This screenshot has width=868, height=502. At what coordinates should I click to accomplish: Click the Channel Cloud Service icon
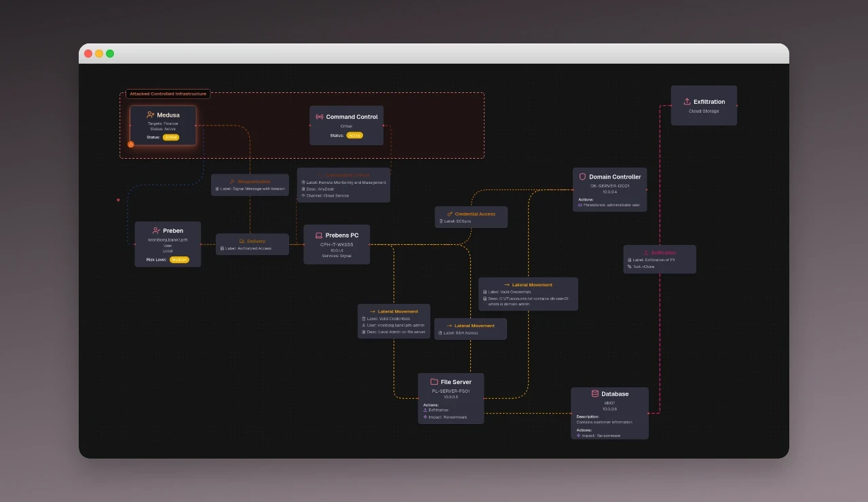(303, 195)
